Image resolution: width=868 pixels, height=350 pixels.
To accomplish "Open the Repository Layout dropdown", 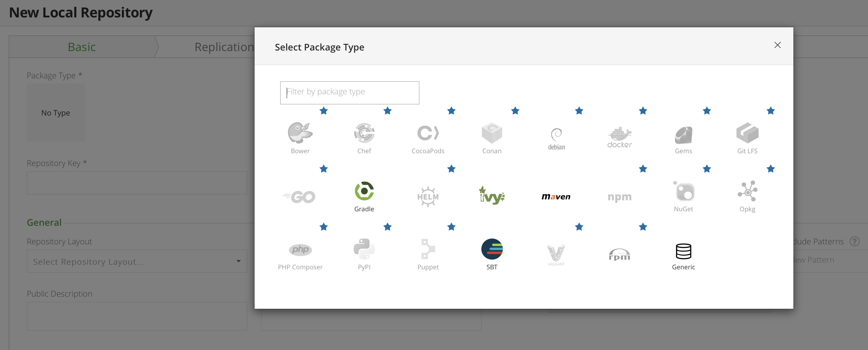I will click(x=136, y=261).
